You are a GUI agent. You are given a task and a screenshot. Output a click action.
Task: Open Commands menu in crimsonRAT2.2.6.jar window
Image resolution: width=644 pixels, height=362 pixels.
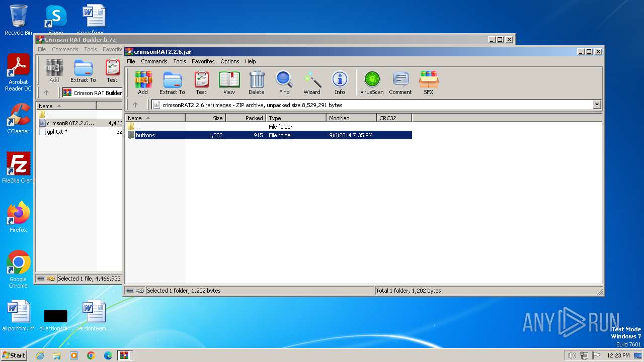click(x=154, y=61)
